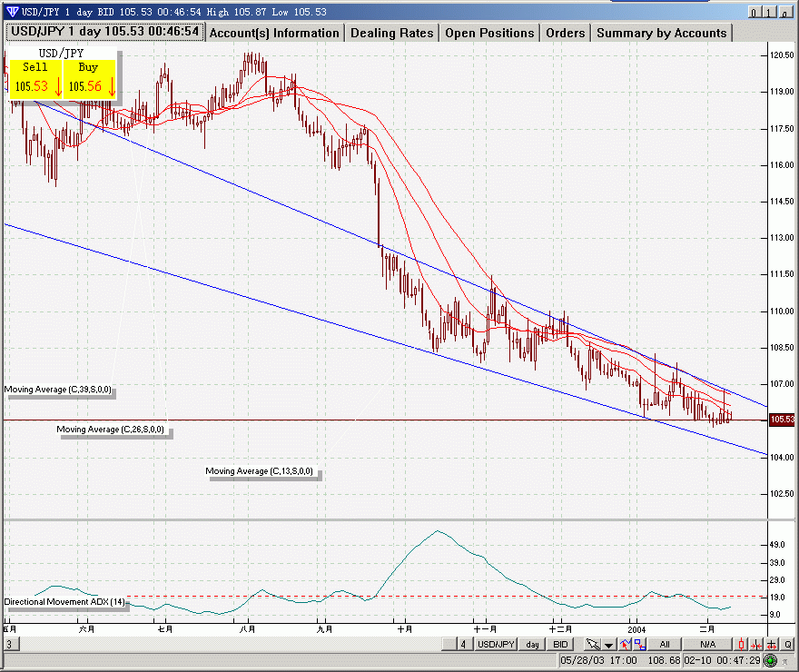Viewport: 799px width, 672px height.
Task: Click the 108.68 cursor price in status bar
Action: (x=664, y=661)
